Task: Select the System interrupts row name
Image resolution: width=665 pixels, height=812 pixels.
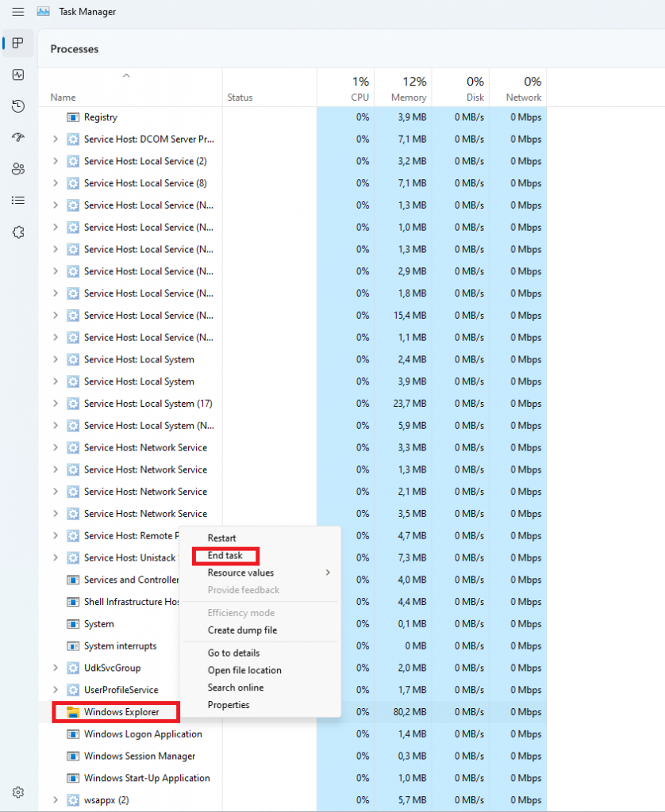Action: [121, 645]
